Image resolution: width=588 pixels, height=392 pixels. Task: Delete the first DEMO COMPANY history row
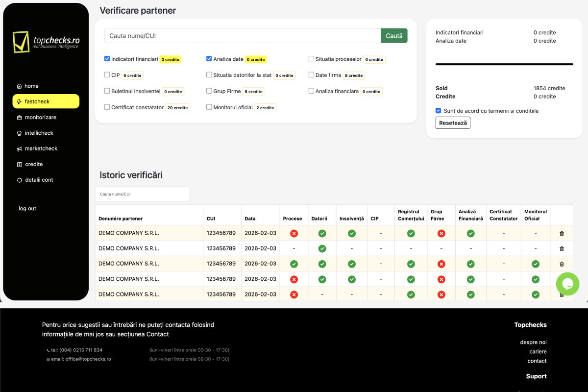[x=562, y=234]
